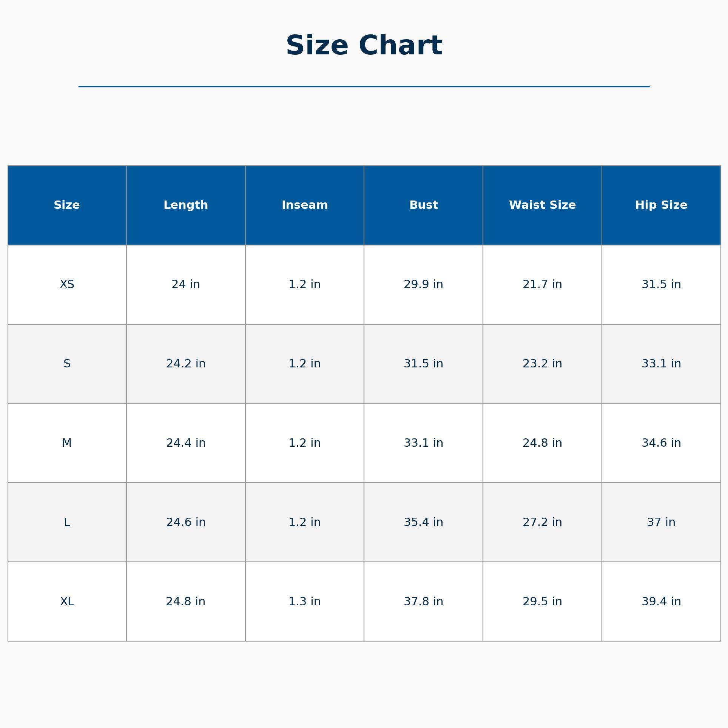Click the L size row label
728x728 pixels.
point(67,522)
